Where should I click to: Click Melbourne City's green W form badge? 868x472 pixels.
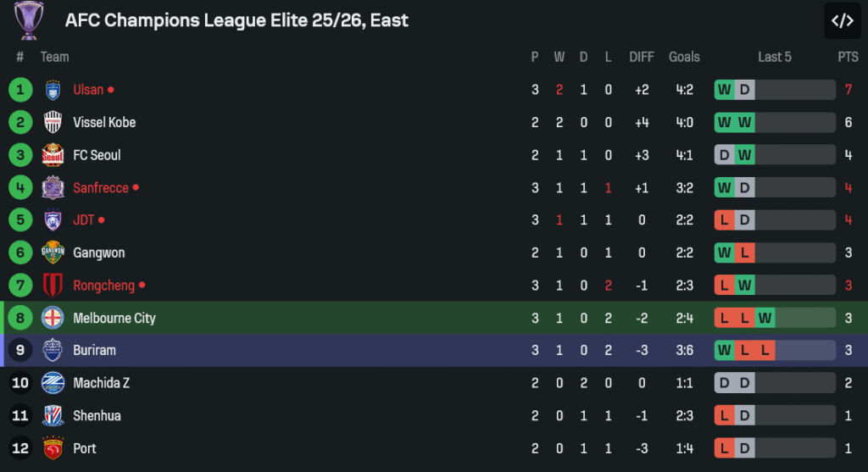765,318
